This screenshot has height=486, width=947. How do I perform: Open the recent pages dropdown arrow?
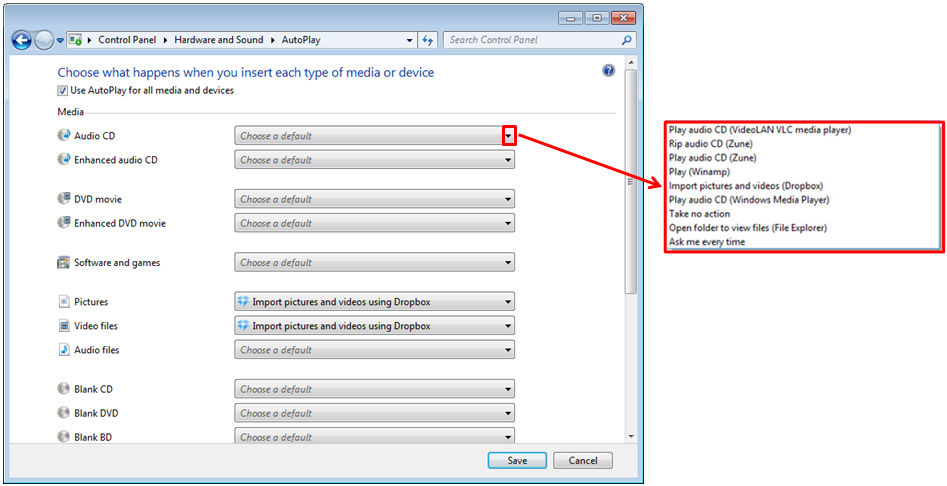point(60,41)
